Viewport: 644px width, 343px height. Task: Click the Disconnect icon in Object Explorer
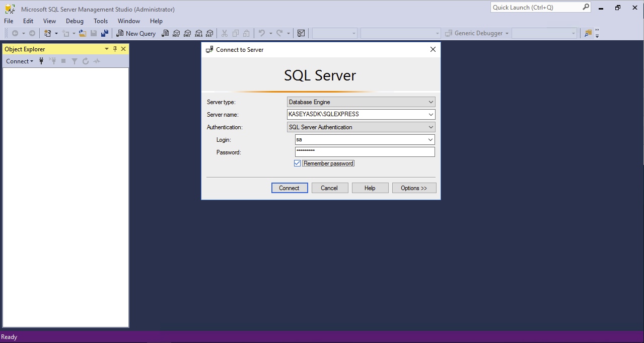click(52, 61)
